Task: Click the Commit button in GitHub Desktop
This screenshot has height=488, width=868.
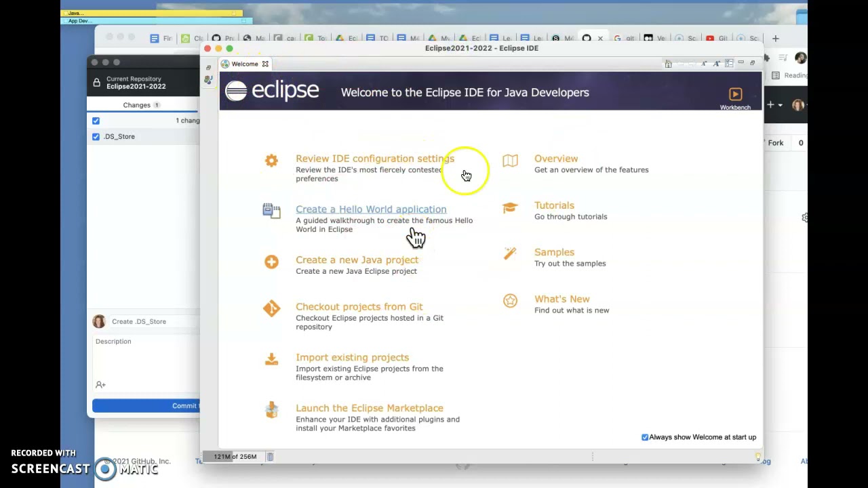Action: coord(146,406)
